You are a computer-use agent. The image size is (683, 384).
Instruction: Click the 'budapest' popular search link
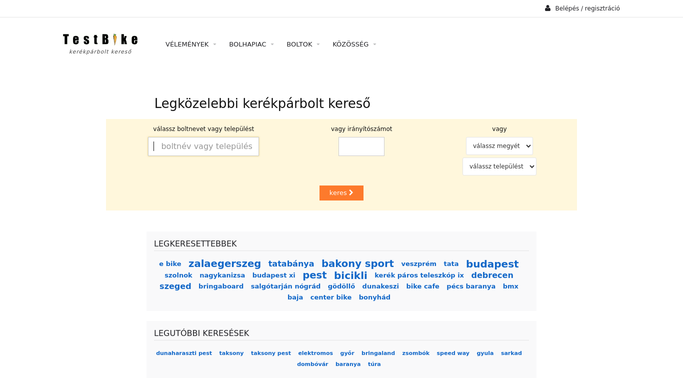pos(492,264)
